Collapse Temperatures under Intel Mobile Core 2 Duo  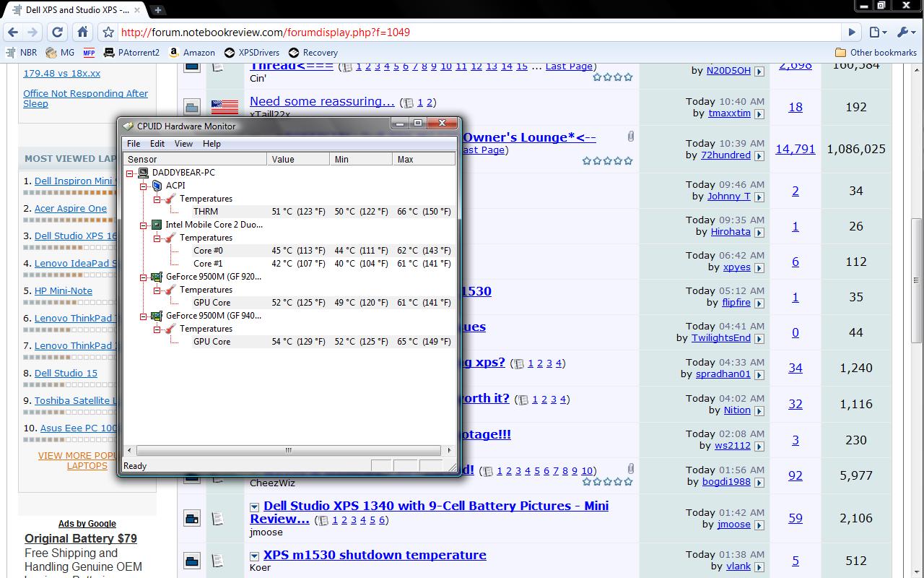(157, 238)
